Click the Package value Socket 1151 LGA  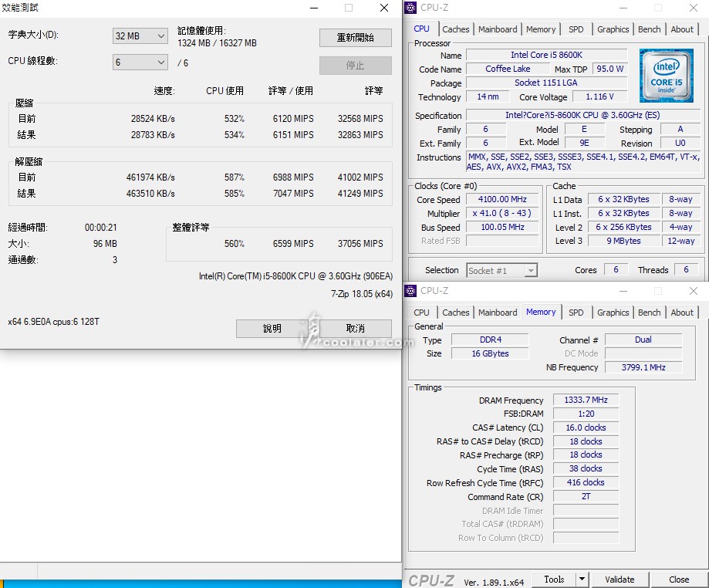(546, 83)
